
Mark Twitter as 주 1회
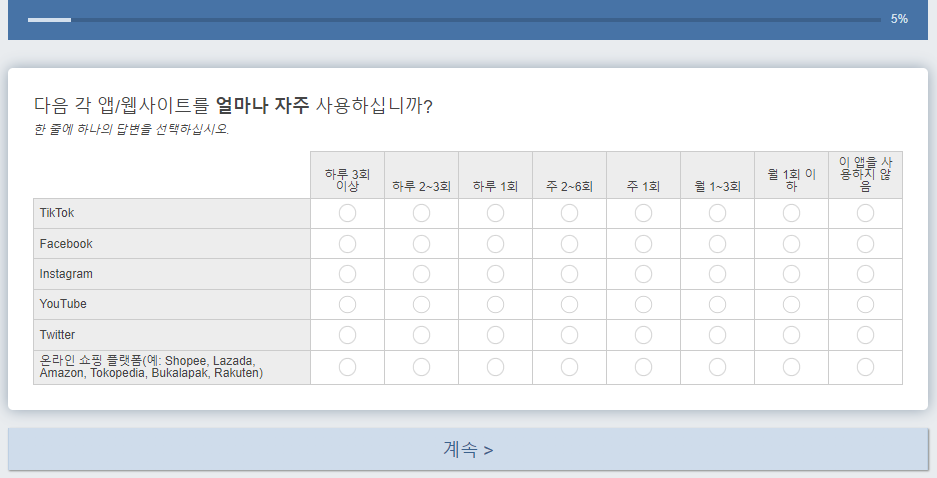click(x=644, y=335)
